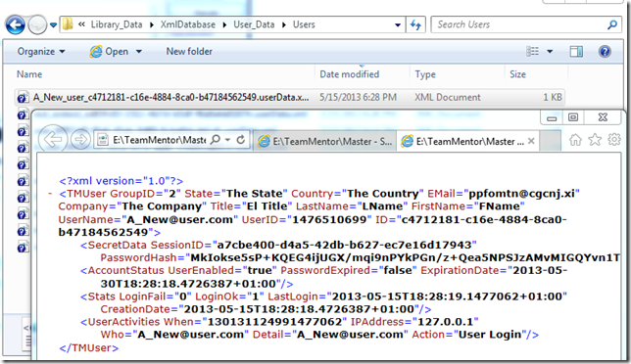Screen dimensions: 631x364
Task: Minimize the Internet Explorer window
Action: point(552,118)
